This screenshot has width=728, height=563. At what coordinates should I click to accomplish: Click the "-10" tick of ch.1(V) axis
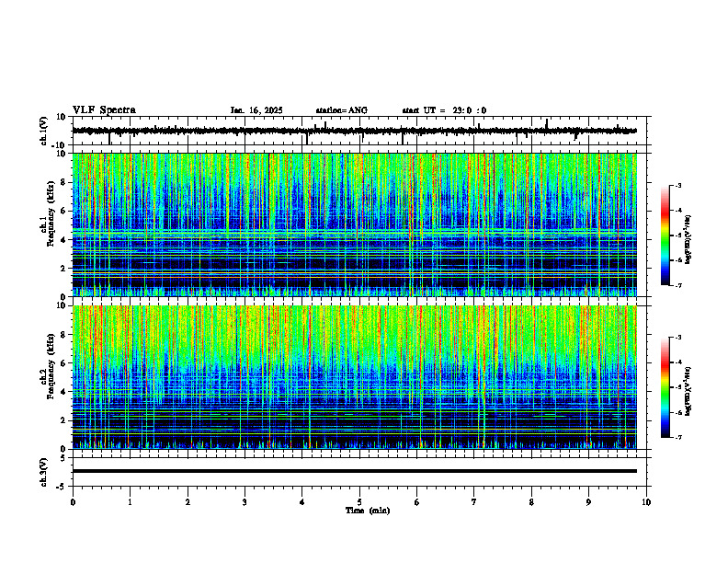(60, 145)
